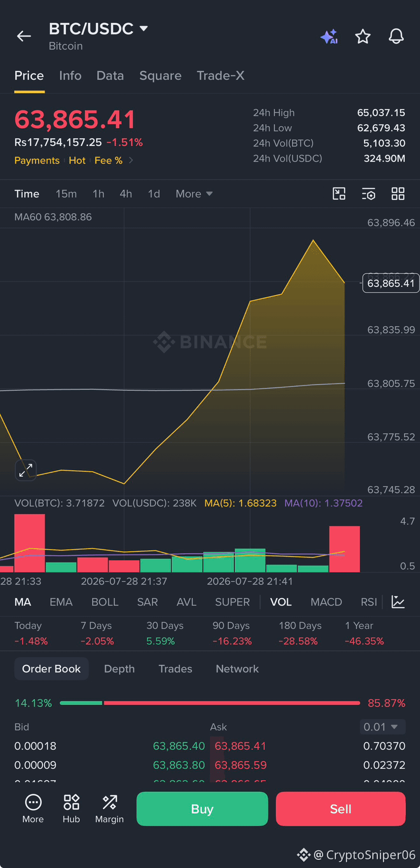
Task: Switch to the Price tab
Action: [x=29, y=76]
